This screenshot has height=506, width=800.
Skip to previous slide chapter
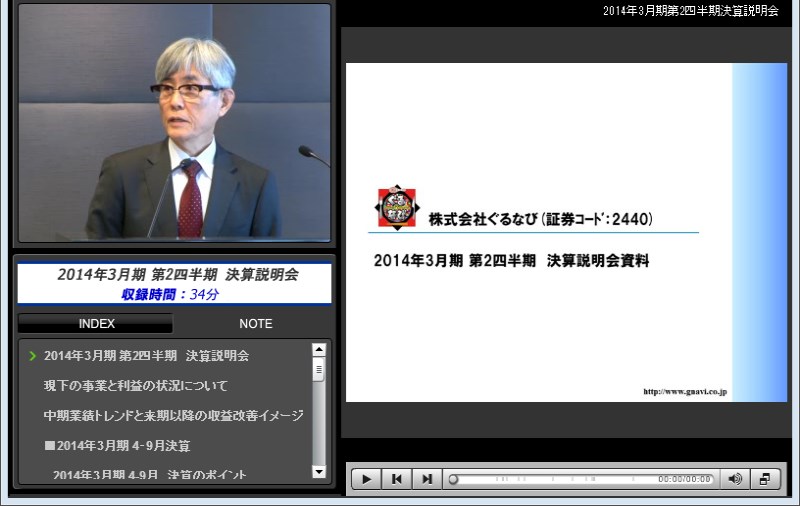click(x=396, y=479)
